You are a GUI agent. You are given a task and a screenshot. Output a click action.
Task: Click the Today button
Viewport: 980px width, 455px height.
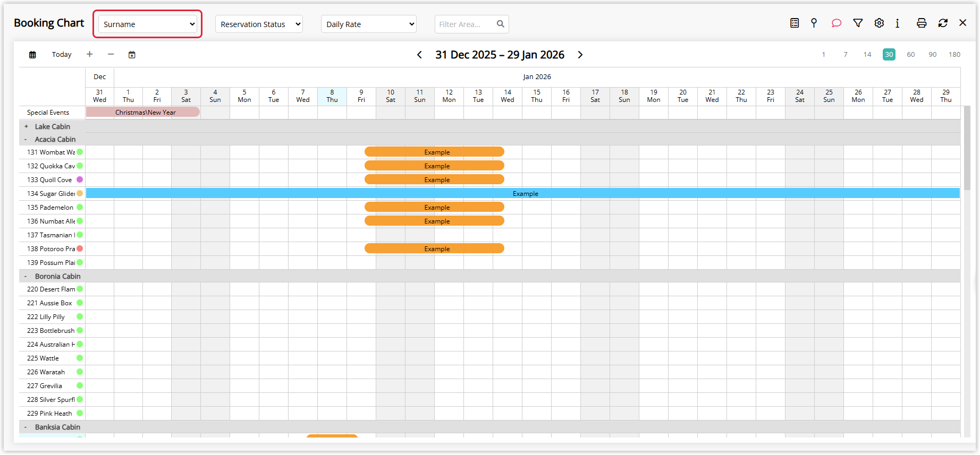tap(62, 54)
